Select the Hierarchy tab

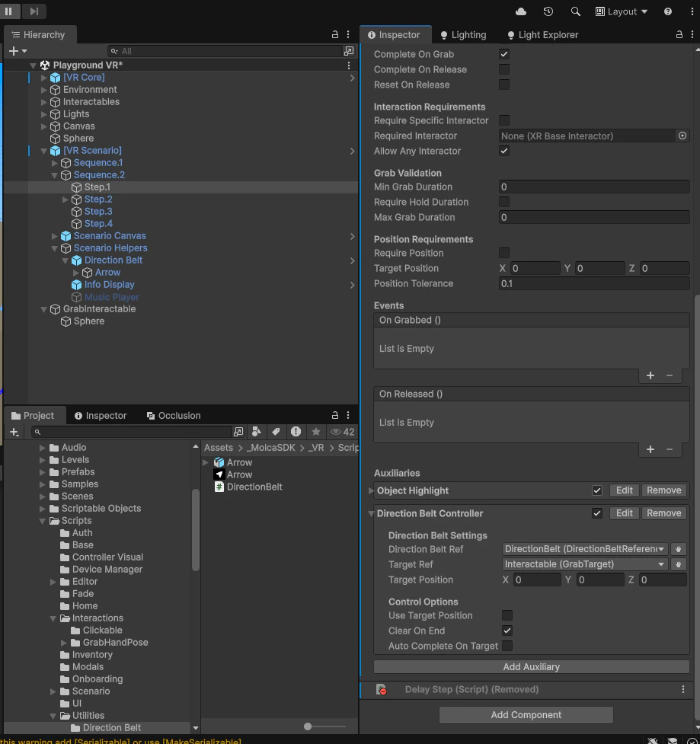pyautogui.click(x=38, y=34)
